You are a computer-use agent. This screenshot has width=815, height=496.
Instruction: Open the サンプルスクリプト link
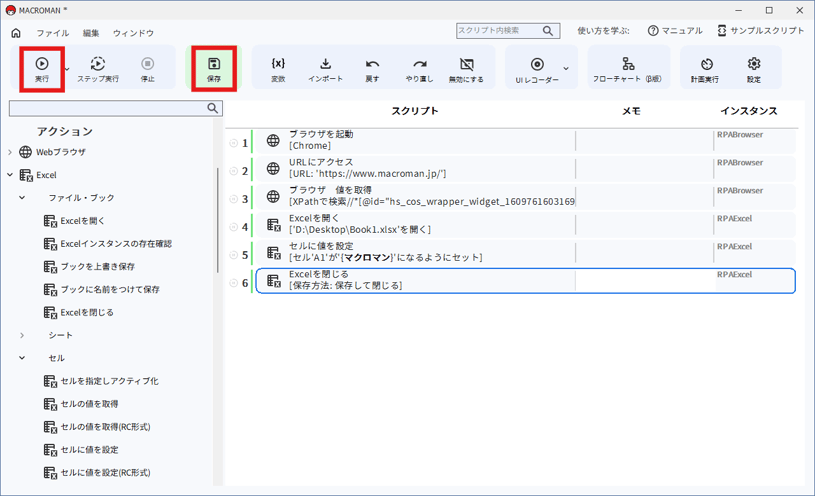[x=760, y=31]
